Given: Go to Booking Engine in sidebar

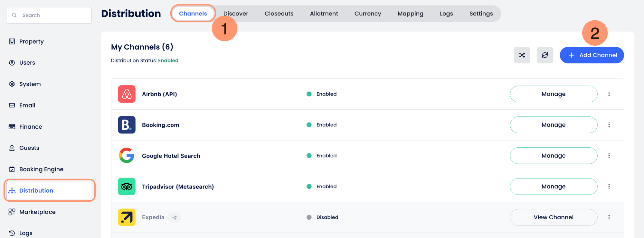Looking at the screenshot, I should tap(41, 169).
